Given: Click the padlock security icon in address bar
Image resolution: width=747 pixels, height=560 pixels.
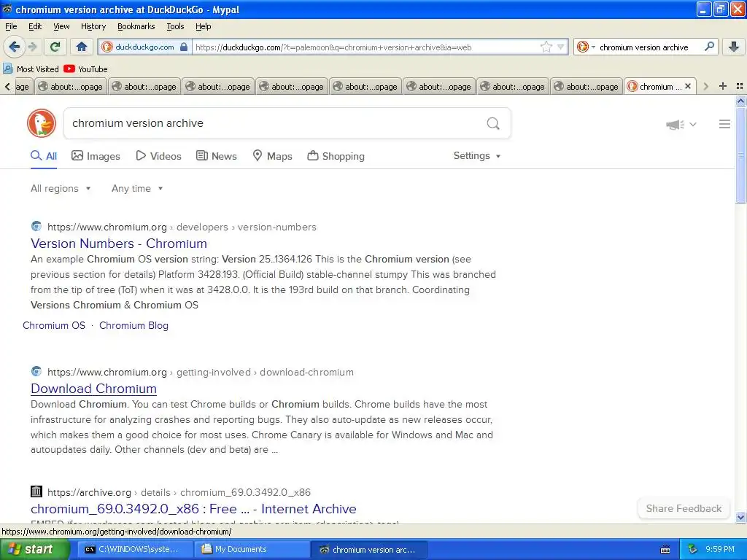Looking at the screenshot, I should point(184,47).
